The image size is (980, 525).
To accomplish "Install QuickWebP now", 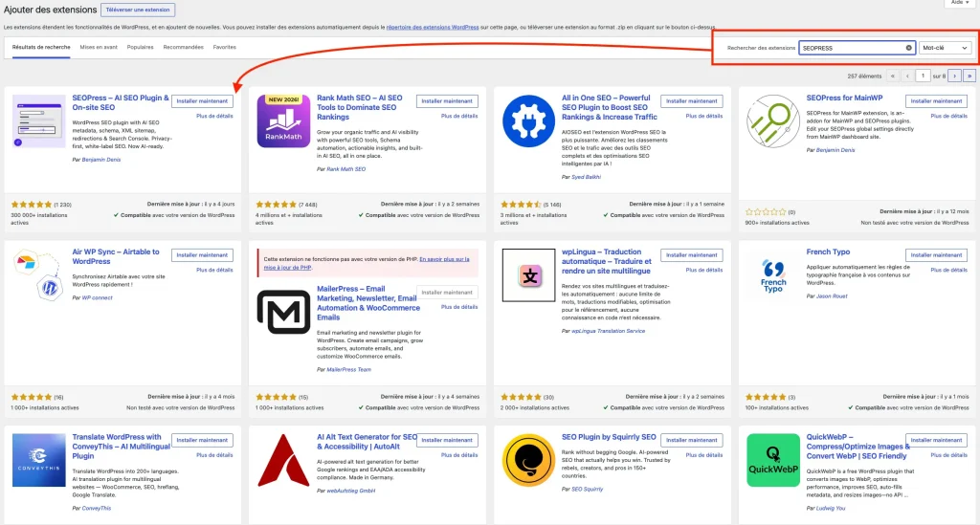I will tap(936, 440).
